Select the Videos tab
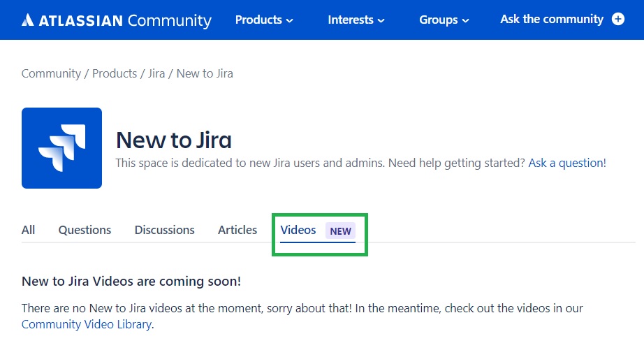Image resolution: width=644 pixels, height=357 pixels. pos(298,230)
